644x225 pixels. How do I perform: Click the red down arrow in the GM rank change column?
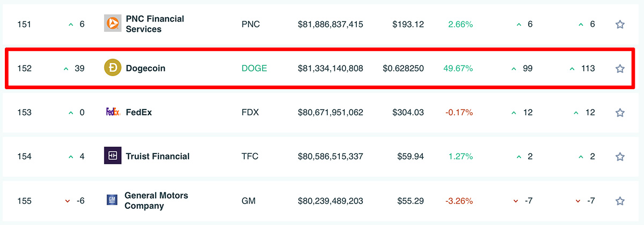(x=67, y=201)
